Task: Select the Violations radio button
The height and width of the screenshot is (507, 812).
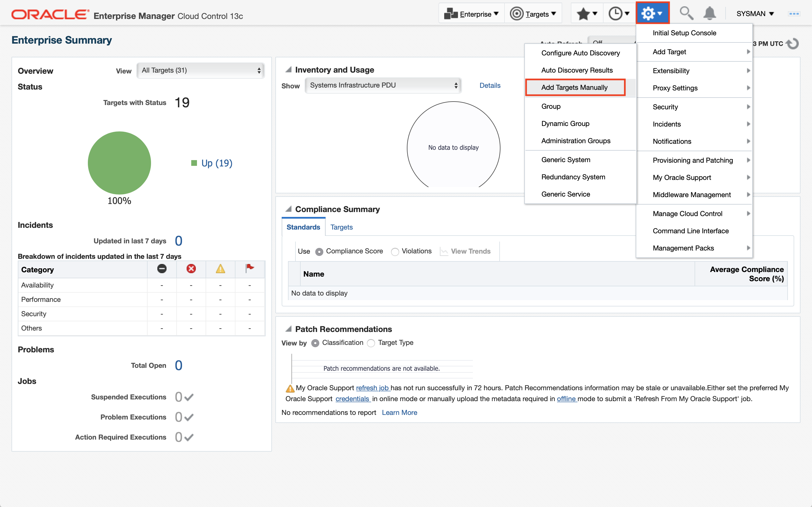Action: 395,251
